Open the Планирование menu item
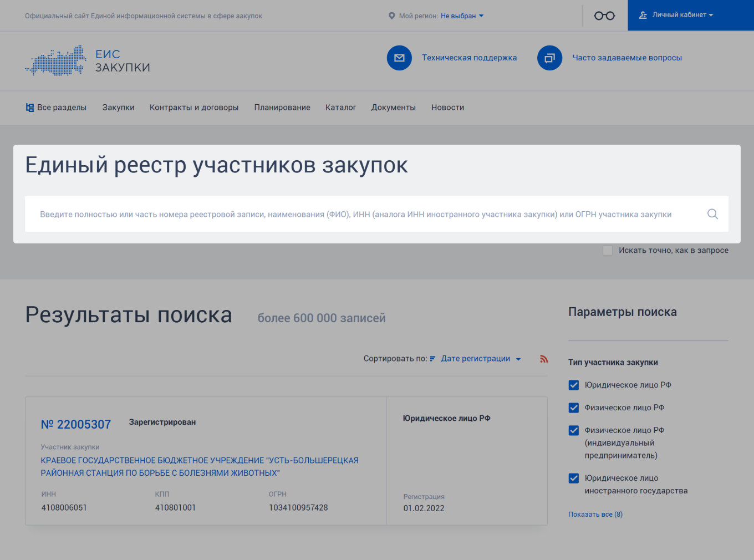This screenshot has width=754, height=560. click(x=282, y=108)
